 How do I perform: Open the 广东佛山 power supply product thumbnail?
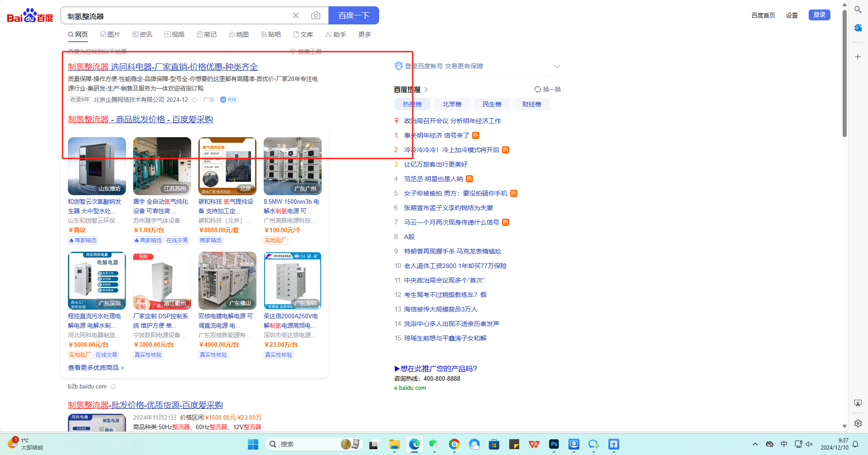pos(227,281)
